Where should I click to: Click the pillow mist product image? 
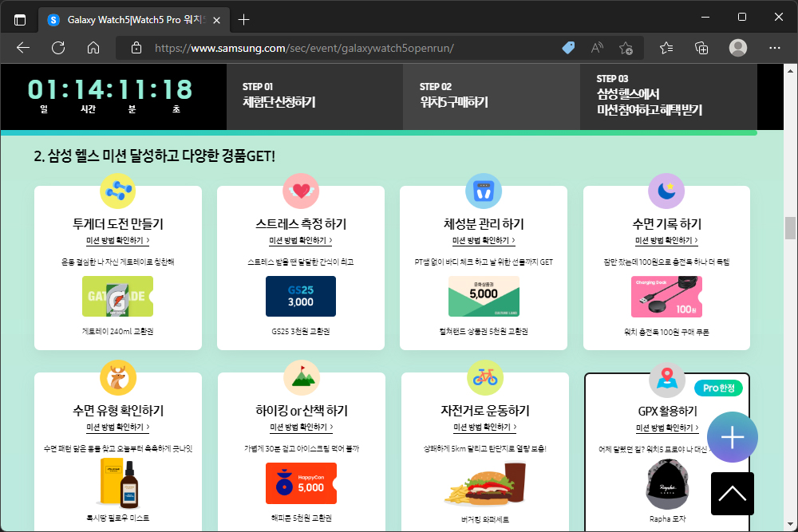coord(120,483)
